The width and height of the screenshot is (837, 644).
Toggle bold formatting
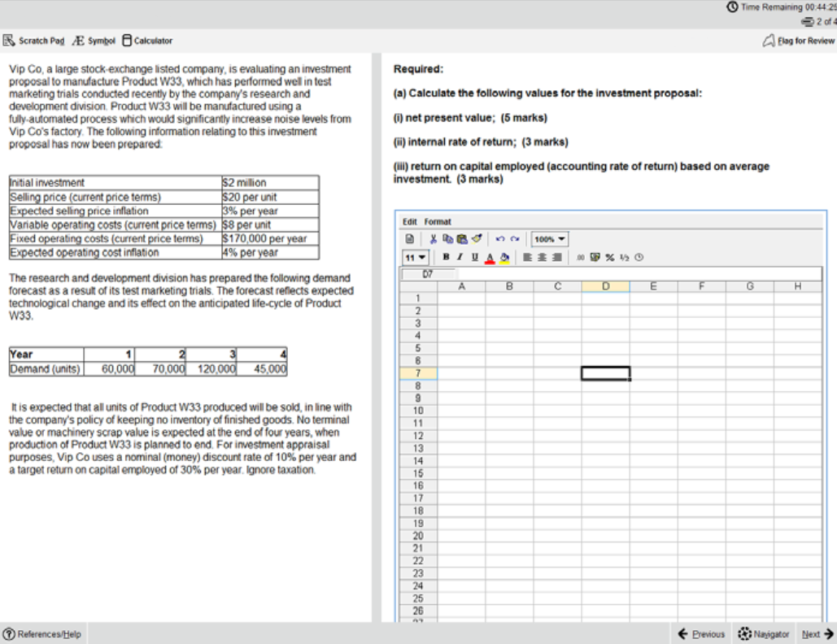[x=446, y=257]
